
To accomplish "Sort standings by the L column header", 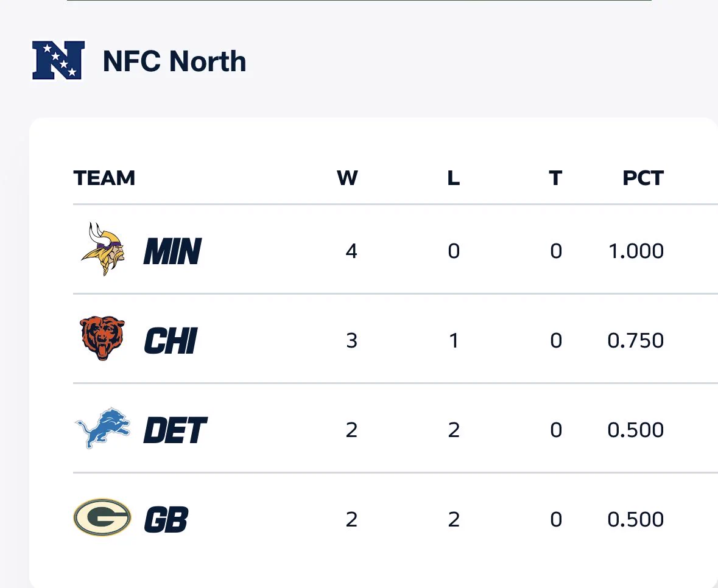I will pyautogui.click(x=453, y=178).
